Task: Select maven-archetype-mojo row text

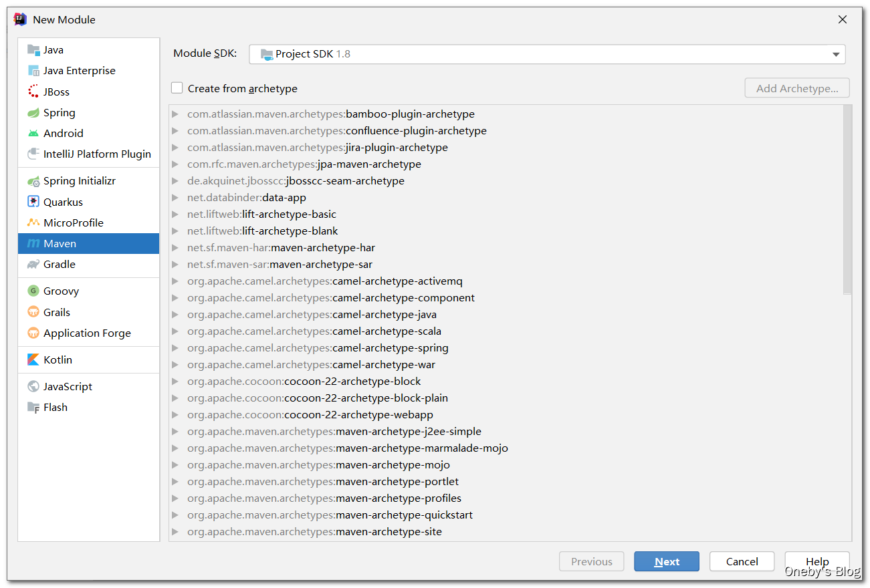Action: pyautogui.click(x=319, y=465)
